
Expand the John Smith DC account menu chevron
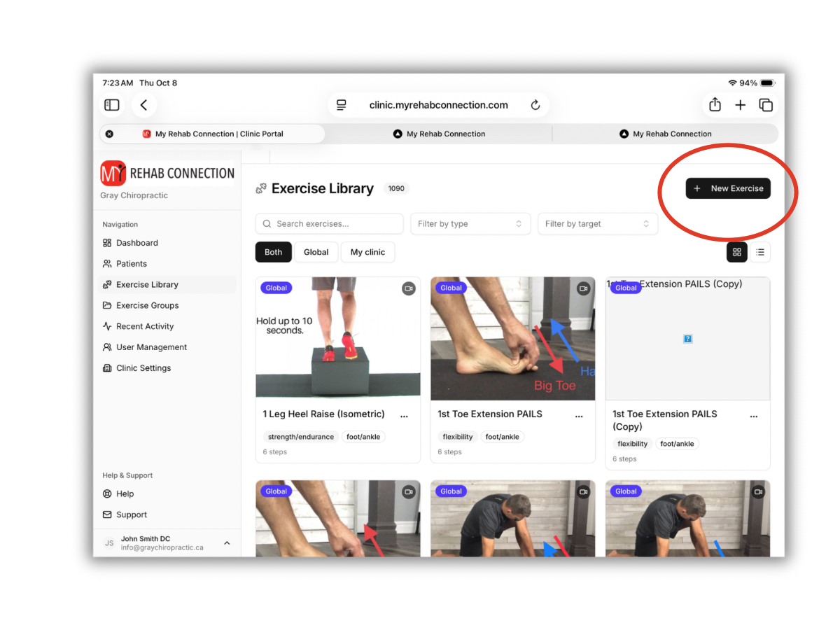point(227,543)
